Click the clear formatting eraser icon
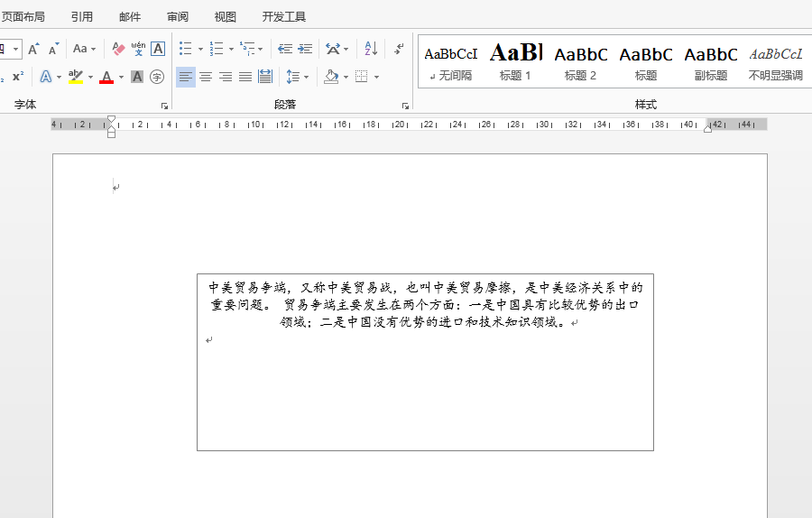Image resolution: width=812 pixels, height=518 pixels. [118, 49]
